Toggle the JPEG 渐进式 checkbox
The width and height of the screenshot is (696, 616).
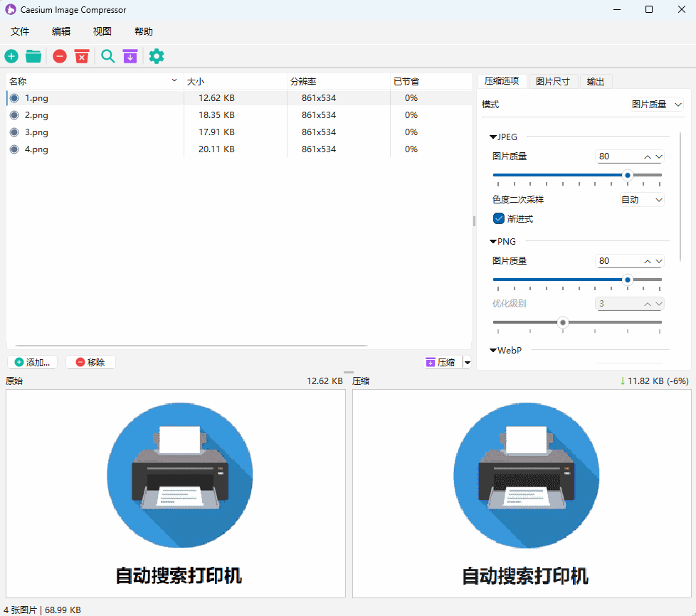[498, 218]
